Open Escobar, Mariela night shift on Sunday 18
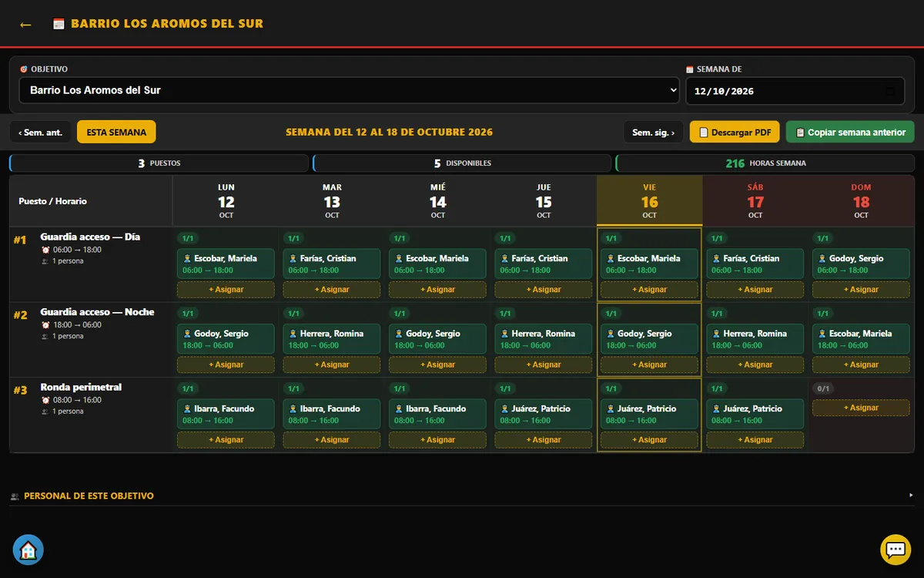The image size is (924, 578). pos(861,339)
